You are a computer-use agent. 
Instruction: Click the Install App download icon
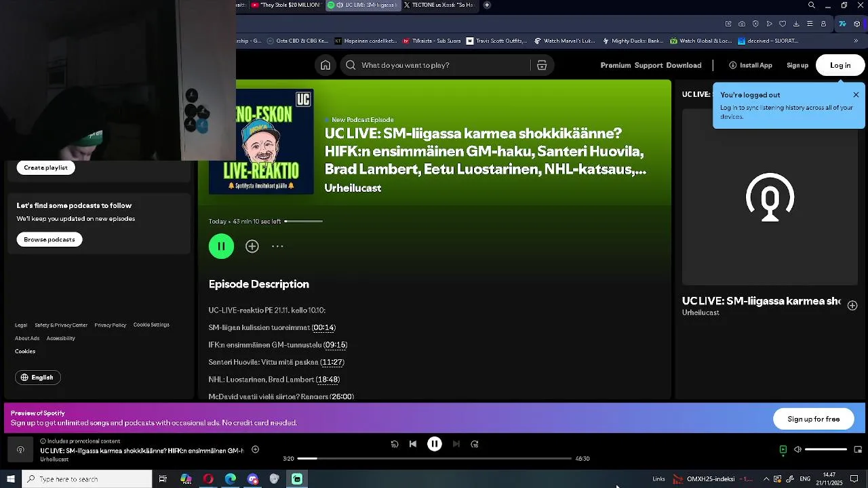click(733, 65)
